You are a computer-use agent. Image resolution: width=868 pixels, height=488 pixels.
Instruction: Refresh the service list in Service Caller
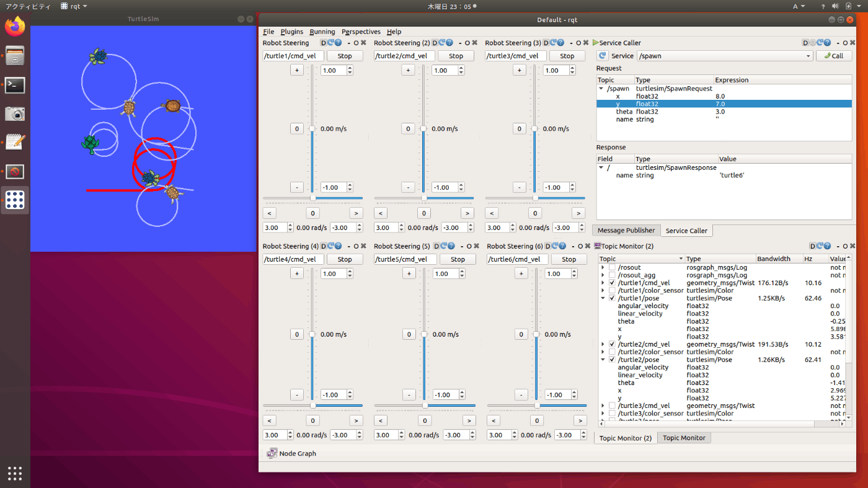click(x=602, y=56)
